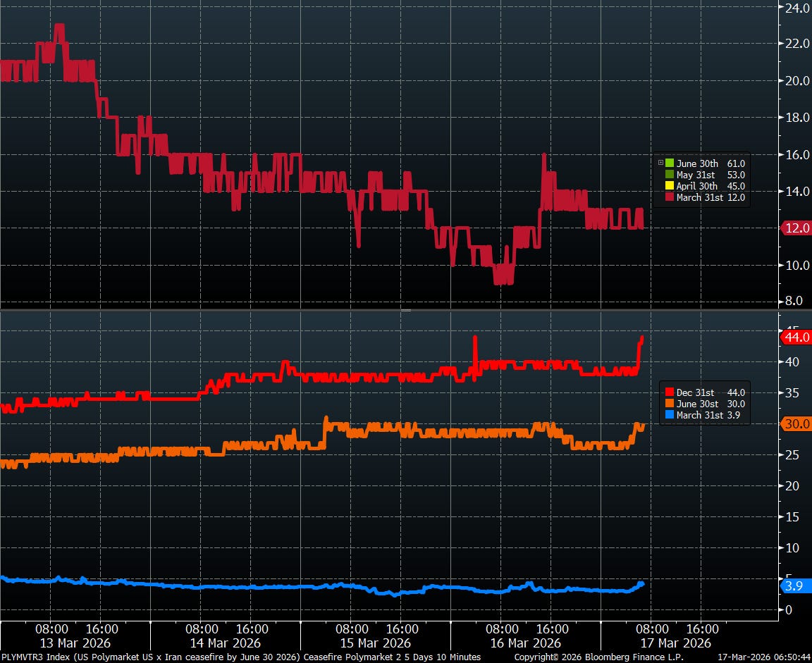Select the 'May 31st' legend label

point(696,175)
